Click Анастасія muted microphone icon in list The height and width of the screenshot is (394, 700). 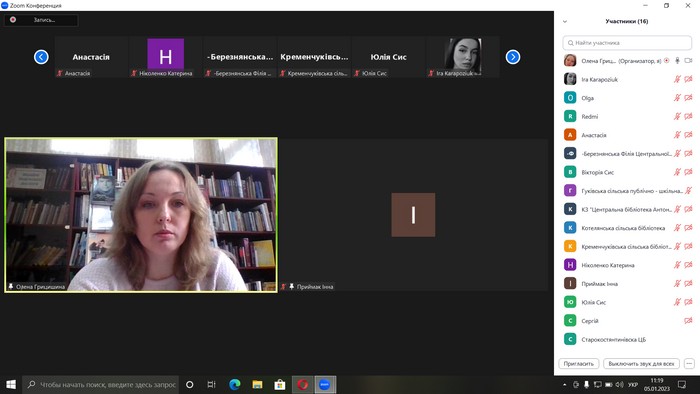coord(677,135)
